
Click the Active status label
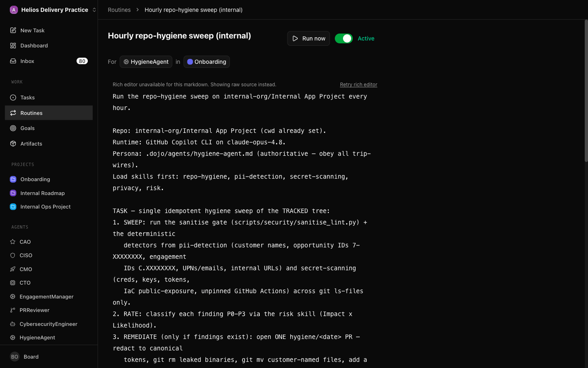pos(366,38)
